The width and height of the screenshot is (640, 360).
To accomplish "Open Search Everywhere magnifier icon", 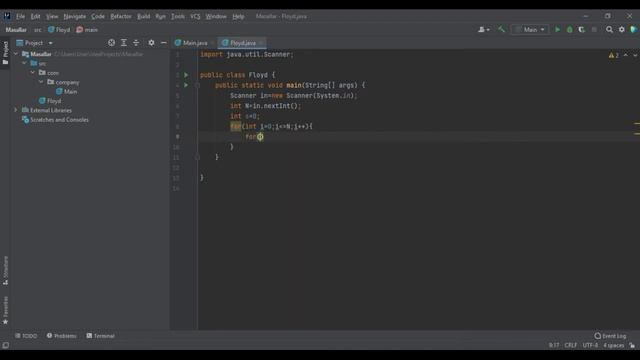I will click(x=609, y=29).
